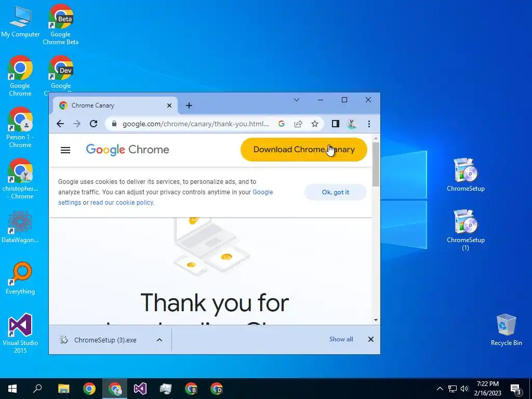Select DataWagon desktop shortcut
The width and height of the screenshot is (532, 399).
pos(20,227)
